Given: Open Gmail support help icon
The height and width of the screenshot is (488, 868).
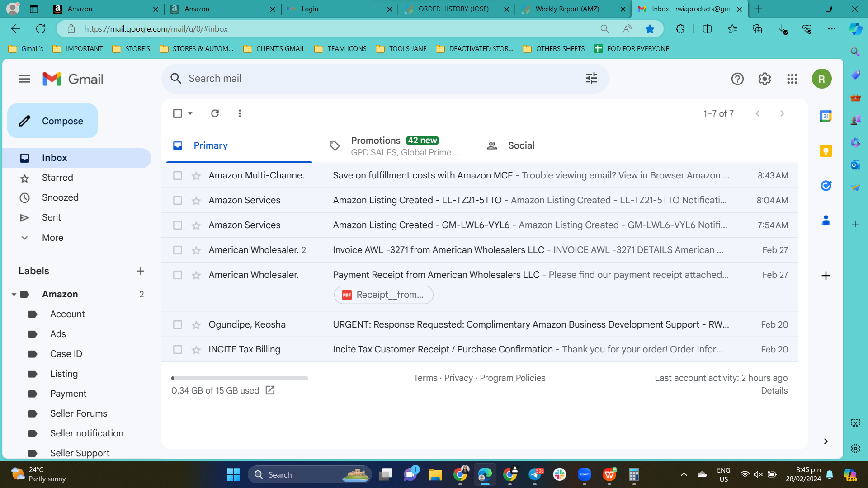Looking at the screenshot, I should pyautogui.click(x=737, y=79).
